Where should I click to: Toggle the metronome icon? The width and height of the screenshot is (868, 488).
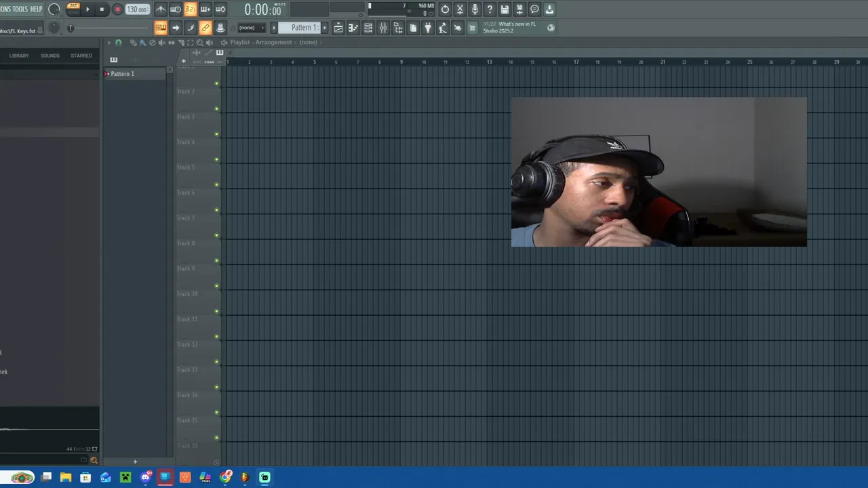pos(161,9)
